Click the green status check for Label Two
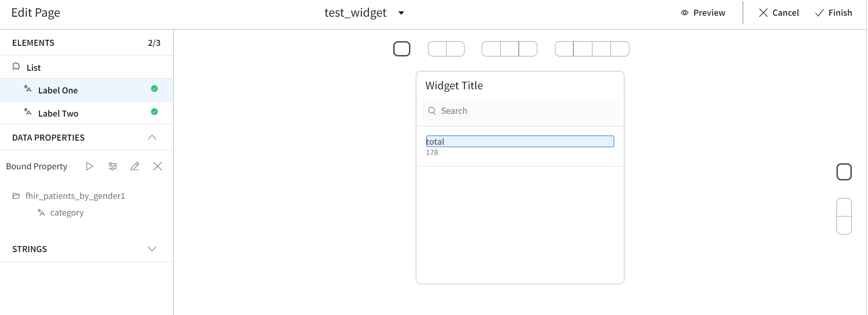 click(x=154, y=112)
